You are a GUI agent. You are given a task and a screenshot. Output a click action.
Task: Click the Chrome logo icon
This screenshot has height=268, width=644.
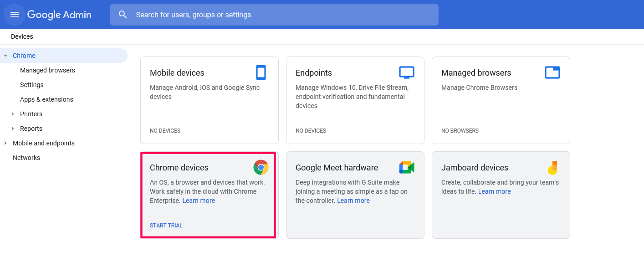261,167
